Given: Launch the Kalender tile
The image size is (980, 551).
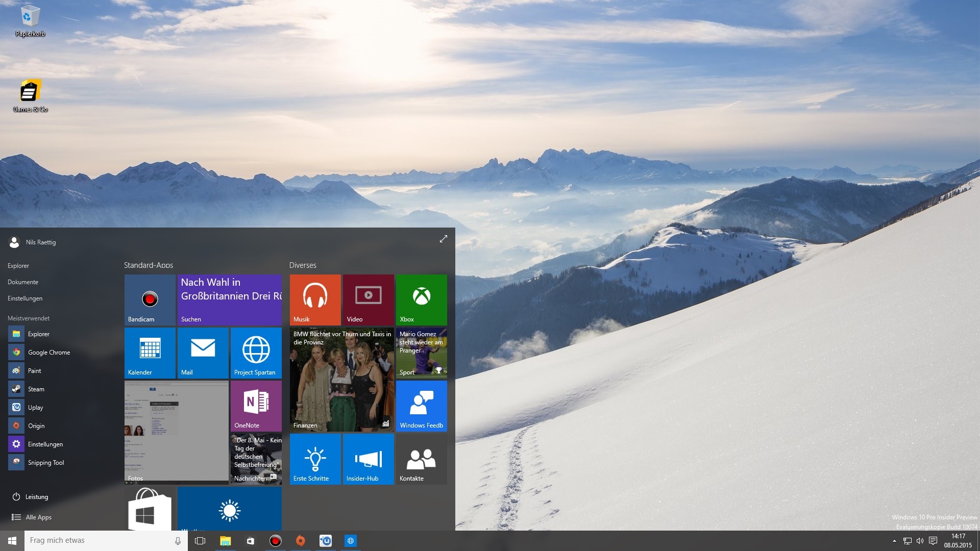Looking at the screenshot, I should tap(150, 353).
